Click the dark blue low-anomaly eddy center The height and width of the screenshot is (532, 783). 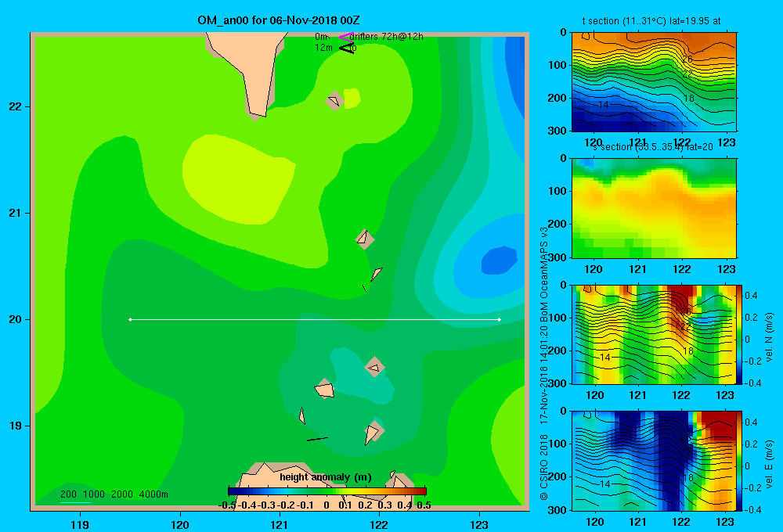point(500,261)
